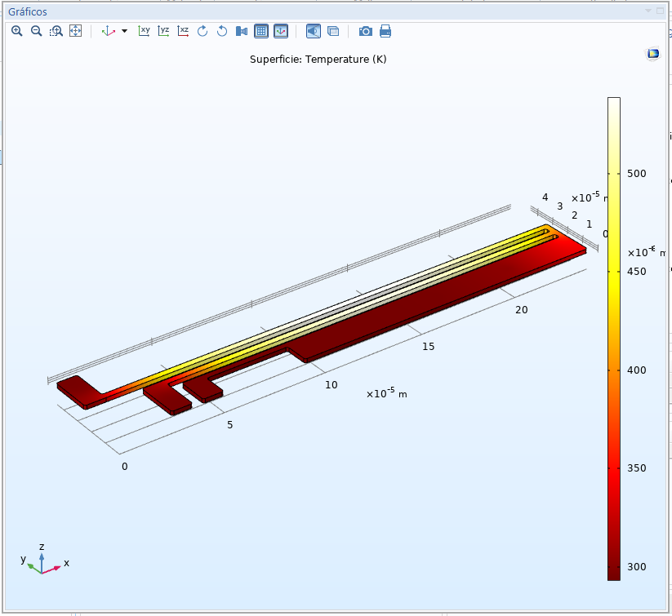
Task: Toggle the transparency button
Action: tap(333, 31)
